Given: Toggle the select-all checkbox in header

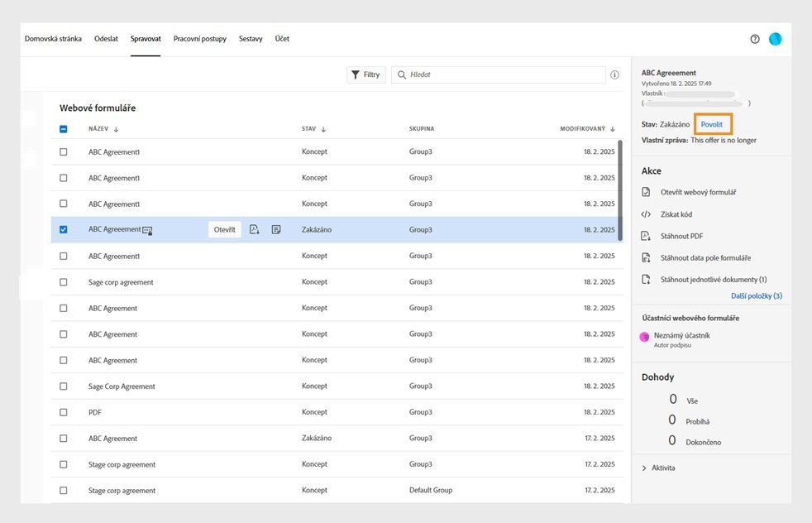Looking at the screenshot, I should [x=64, y=129].
